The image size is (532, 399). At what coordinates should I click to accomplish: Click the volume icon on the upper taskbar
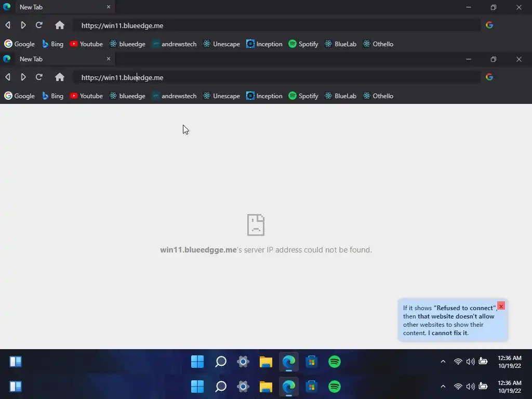[471, 362]
